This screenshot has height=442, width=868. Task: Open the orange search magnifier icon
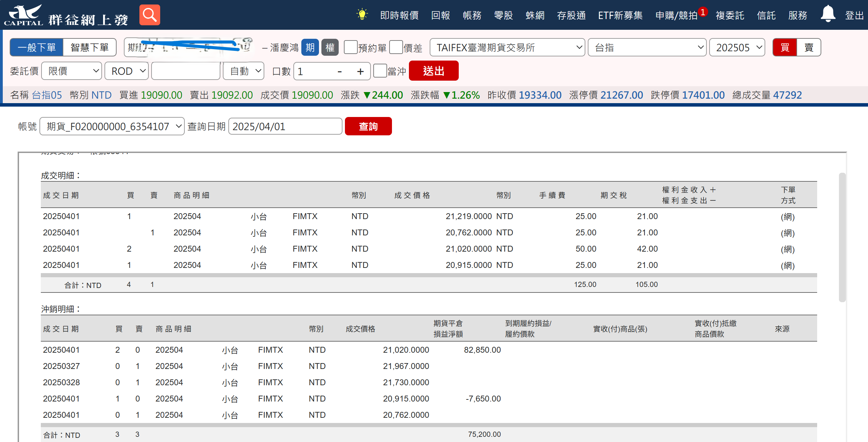(149, 15)
